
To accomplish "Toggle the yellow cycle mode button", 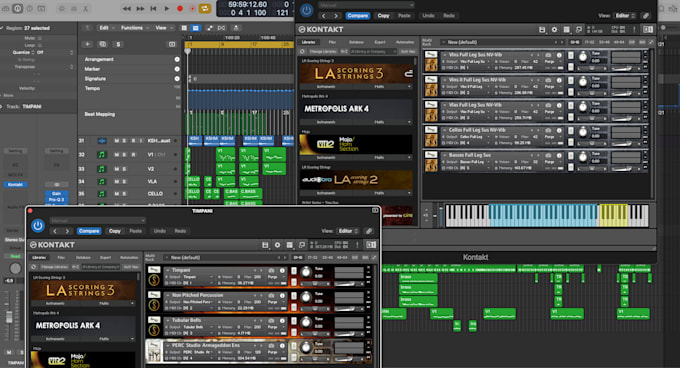I will click(205, 8).
